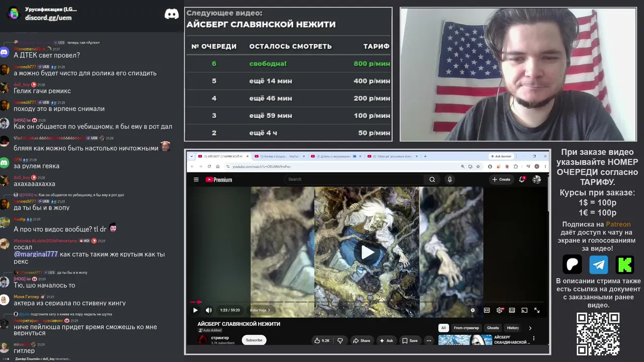Screen dimensions: 644x362
Task: Bookmark page with star icon
Action: pos(477,166)
